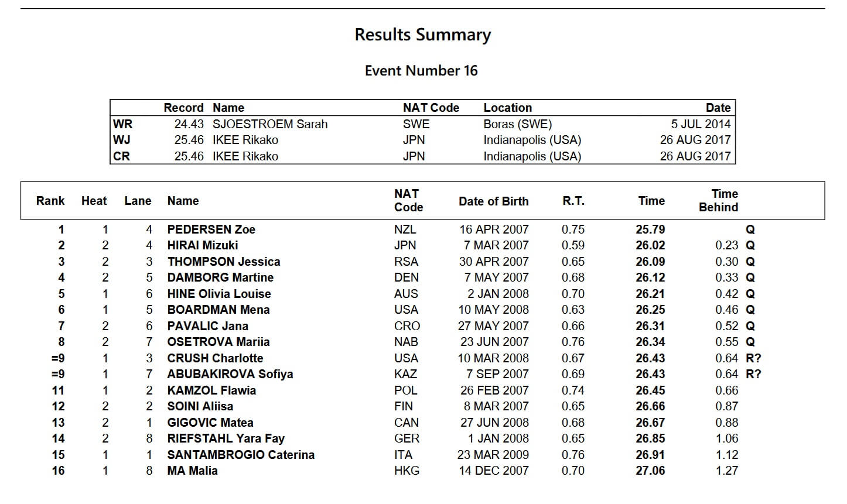The height and width of the screenshot is (504, 847).
Task: Click the Heat column header
Action: click(94, 201)
